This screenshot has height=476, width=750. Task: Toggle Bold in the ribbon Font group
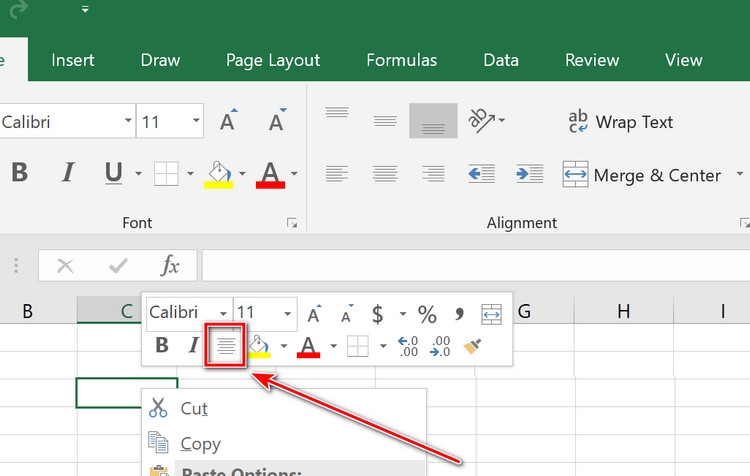(x=20, y=172)
